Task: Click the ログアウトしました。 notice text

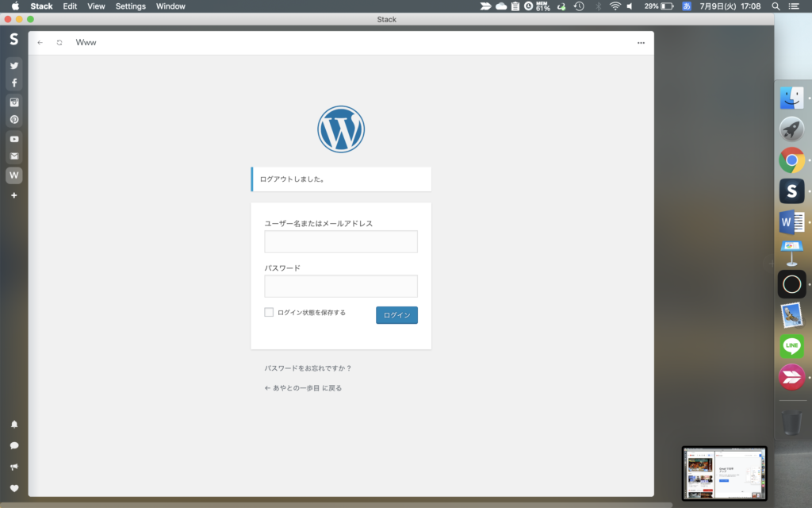Action: click(x=293, y=179)
